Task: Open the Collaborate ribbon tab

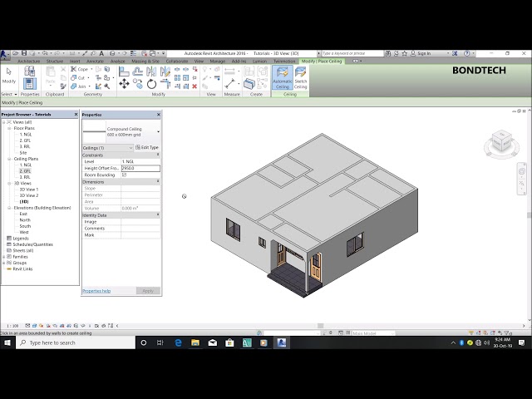Action: pyautogui.click(x=177, y=62)
